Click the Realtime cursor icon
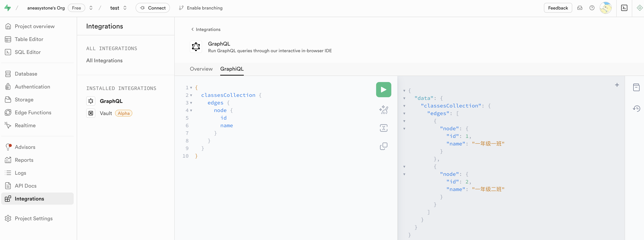Image resolution: width=644 pixels, height=240 pixels. 8,125
